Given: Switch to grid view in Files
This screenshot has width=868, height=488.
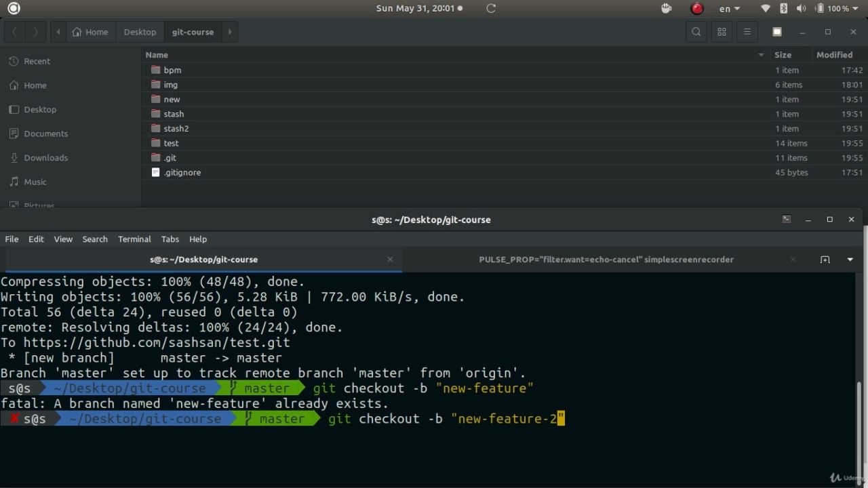Looking at the screenshot, I should pyautogui.click(x=722, y=32).
